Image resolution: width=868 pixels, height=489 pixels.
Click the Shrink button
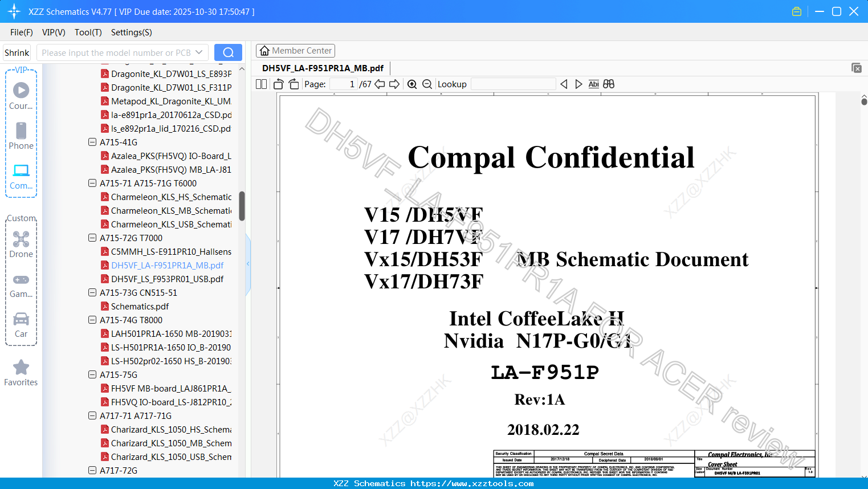[17, 52]
